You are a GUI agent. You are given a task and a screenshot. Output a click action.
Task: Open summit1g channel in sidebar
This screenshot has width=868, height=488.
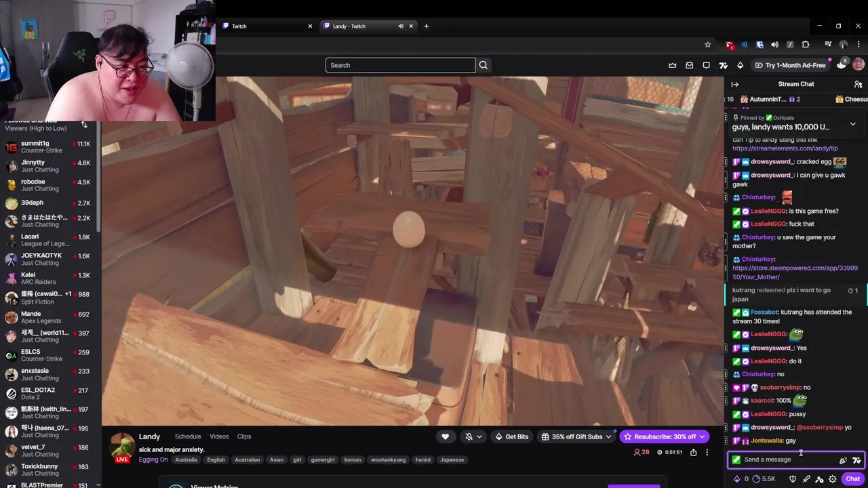(x=47, y=147)
